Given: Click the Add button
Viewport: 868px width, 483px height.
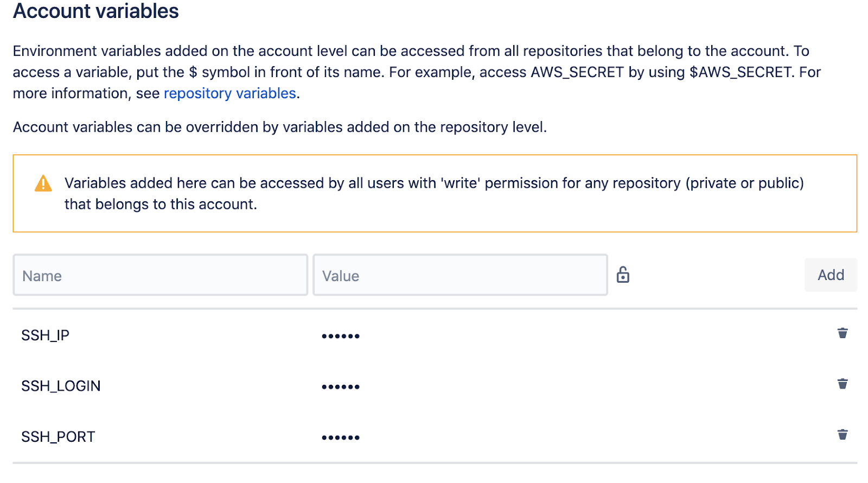Looking at the screenshot, I should (x=831, y=275).
